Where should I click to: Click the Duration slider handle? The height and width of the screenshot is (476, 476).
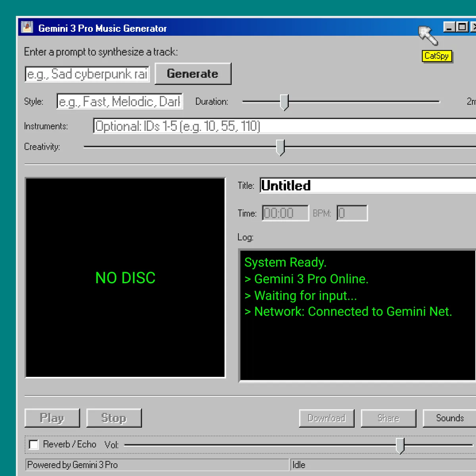click(284, 102)
